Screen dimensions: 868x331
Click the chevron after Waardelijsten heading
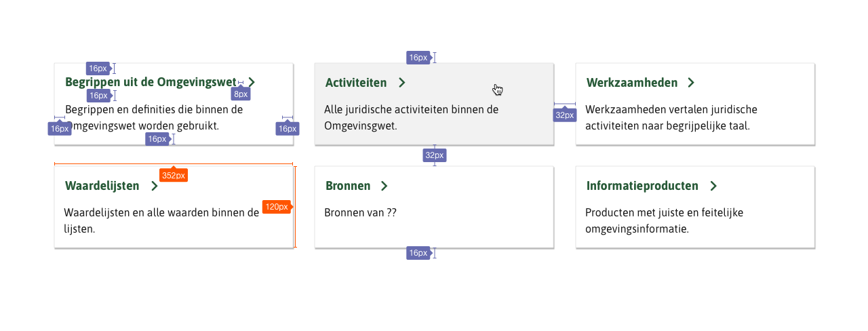(155, 186)
